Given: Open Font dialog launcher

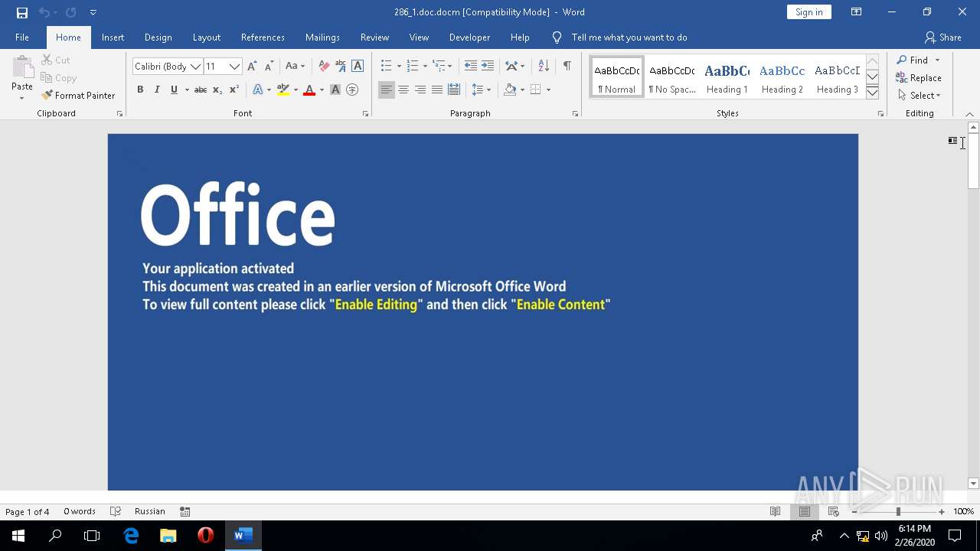Looking at the screenshot, I should [365, 113].
